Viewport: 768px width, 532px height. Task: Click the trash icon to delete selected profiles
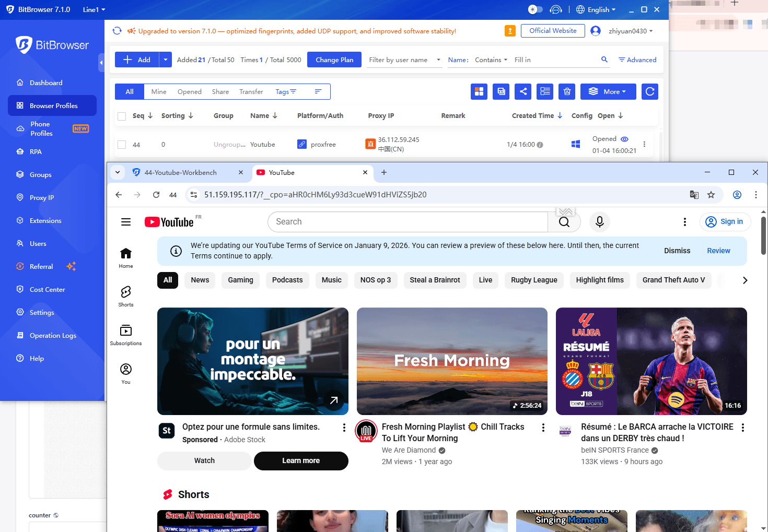click(567, 91)
